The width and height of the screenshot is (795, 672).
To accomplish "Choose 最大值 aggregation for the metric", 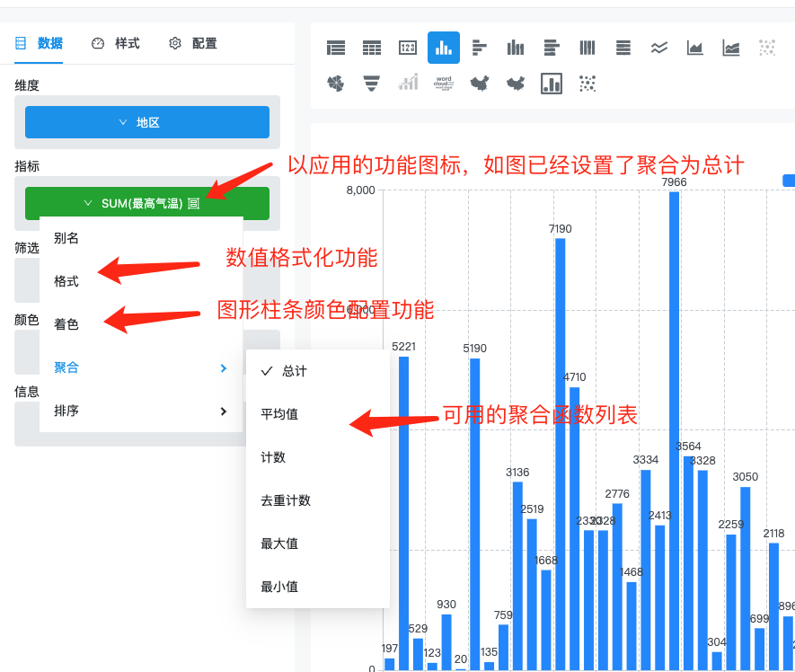I will pos(278,544).
